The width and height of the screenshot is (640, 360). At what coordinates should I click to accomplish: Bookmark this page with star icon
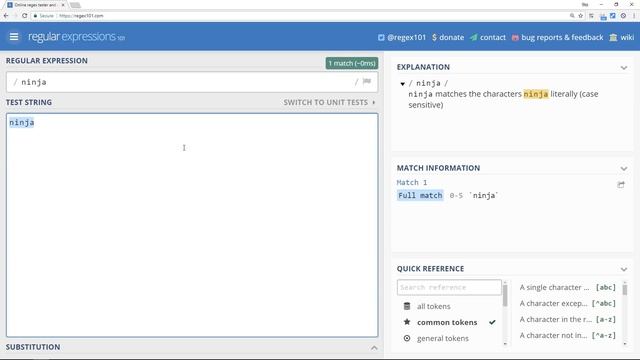pyautogui.click(x=580, y=16)
